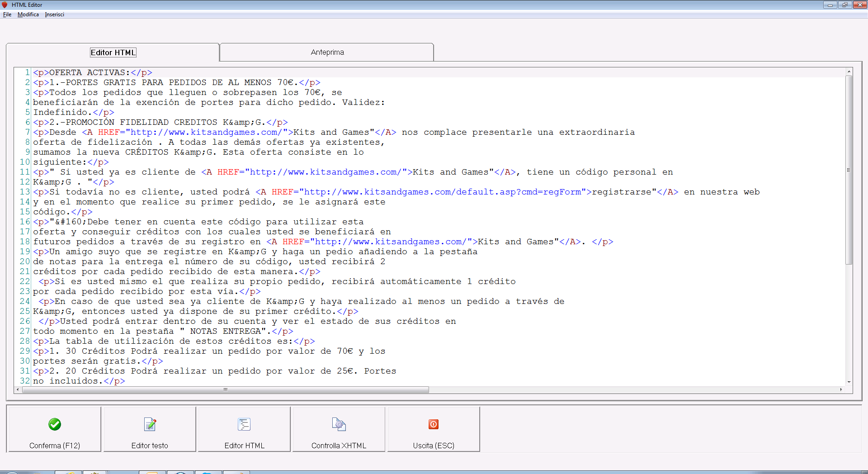The height and width of the screenshot is (474, 868).
Task: Click the HTML Editor app icon in title bar
Action: [x=5, y=5]
